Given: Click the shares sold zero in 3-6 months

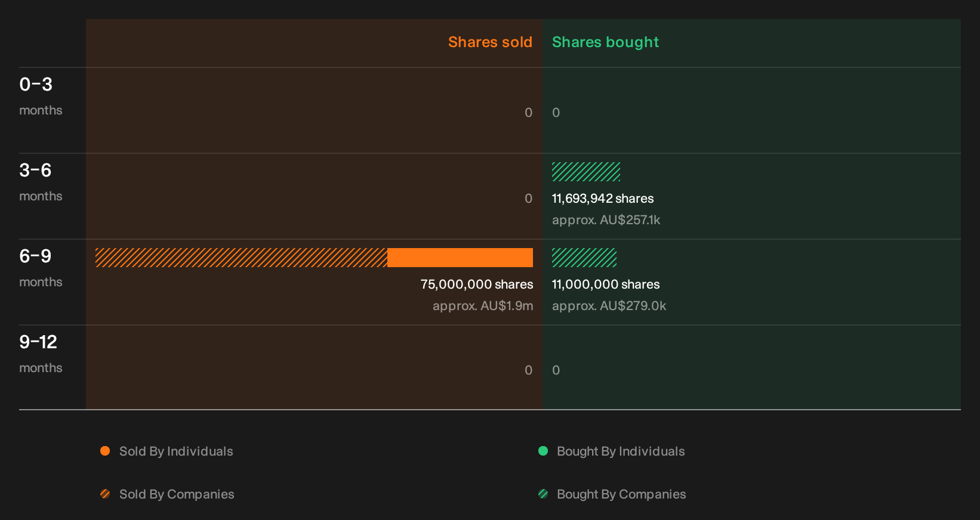Looking at the screenshot, I should point(528,199).
